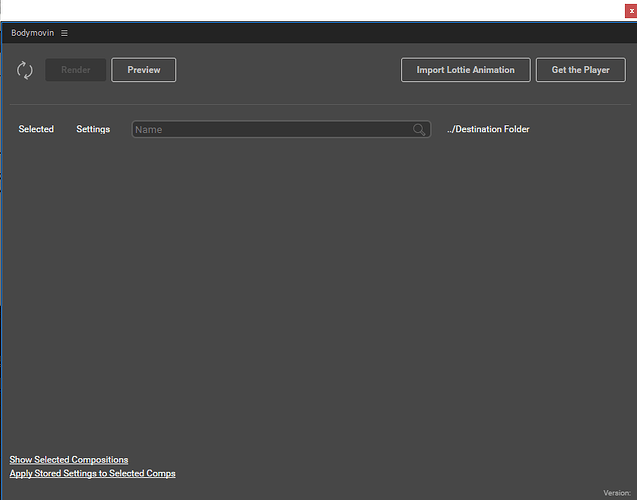Image resolution: width=637 pixels, height=500 pixels.
Task: Click Apply Stored Settings to Selected Comps
Action: 93,473
